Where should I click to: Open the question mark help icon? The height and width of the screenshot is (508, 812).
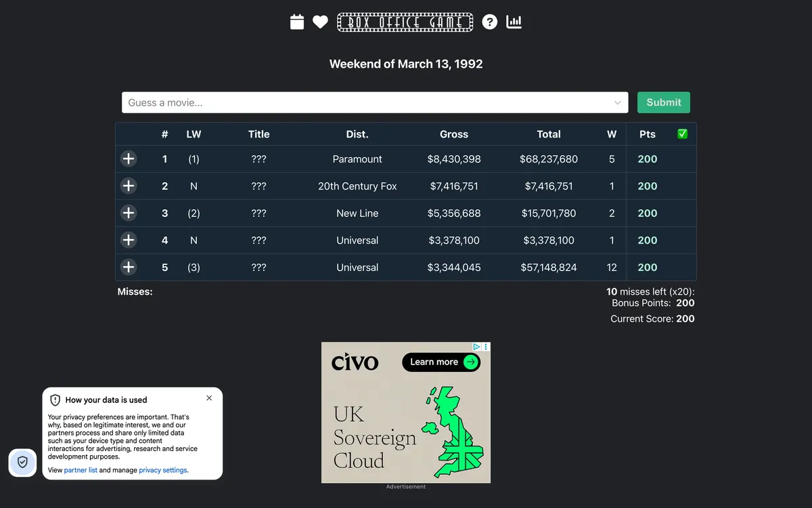(490, 22)
